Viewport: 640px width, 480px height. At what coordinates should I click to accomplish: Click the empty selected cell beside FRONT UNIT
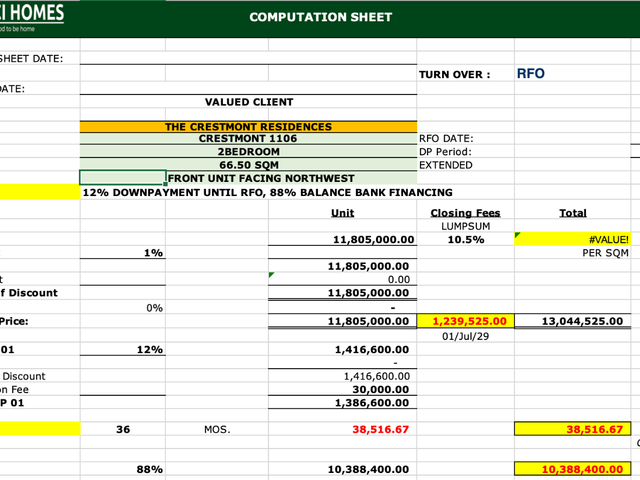point(123,178)
